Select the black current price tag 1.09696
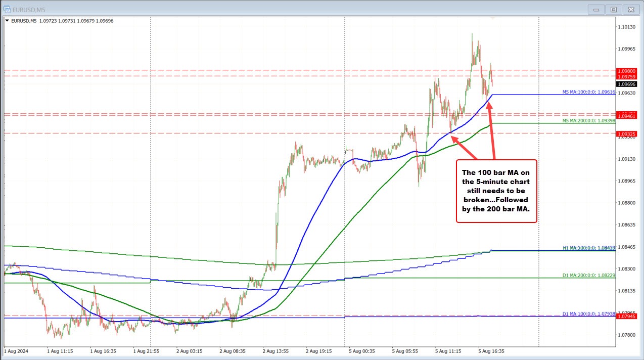644x360 pixels. (627, 83)
